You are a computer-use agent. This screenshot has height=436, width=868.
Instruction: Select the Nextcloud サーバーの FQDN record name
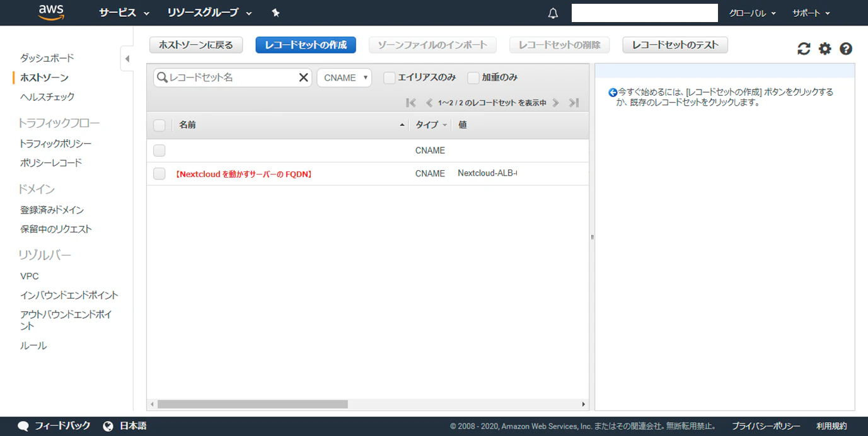[243, 174]
